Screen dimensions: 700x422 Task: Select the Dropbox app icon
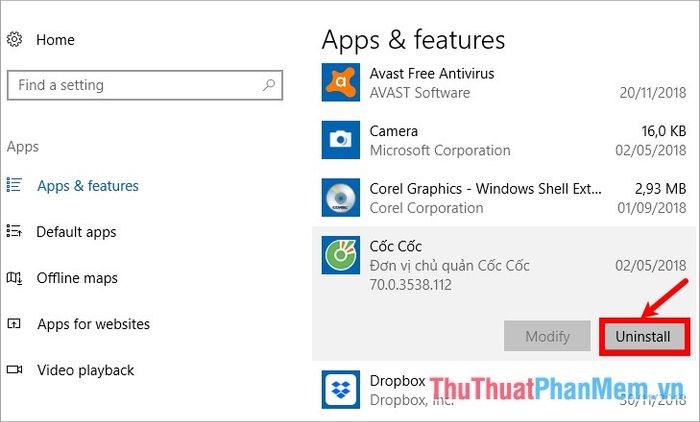[341, 389]
